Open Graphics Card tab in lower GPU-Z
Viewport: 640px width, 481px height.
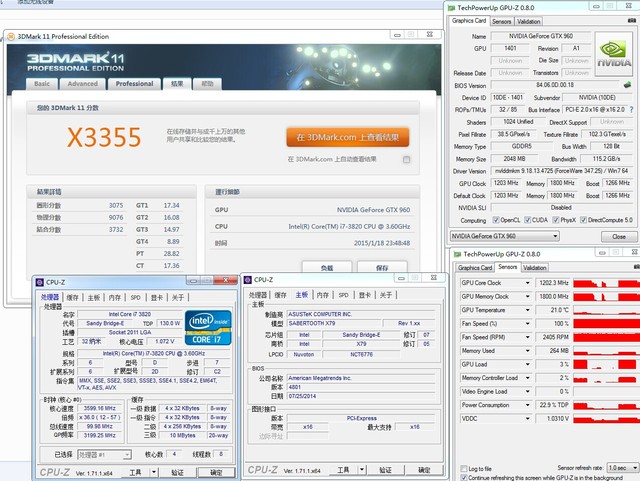(x=475, y=268)
